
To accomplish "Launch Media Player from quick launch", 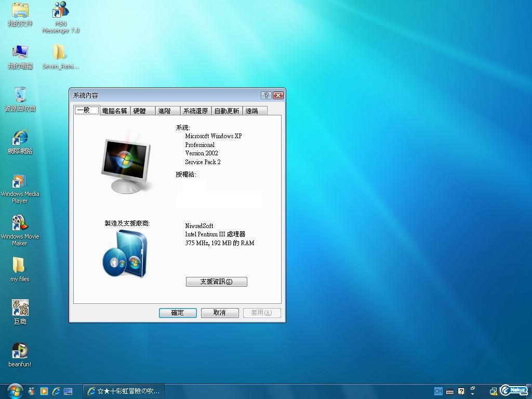I will click(44, 391).
